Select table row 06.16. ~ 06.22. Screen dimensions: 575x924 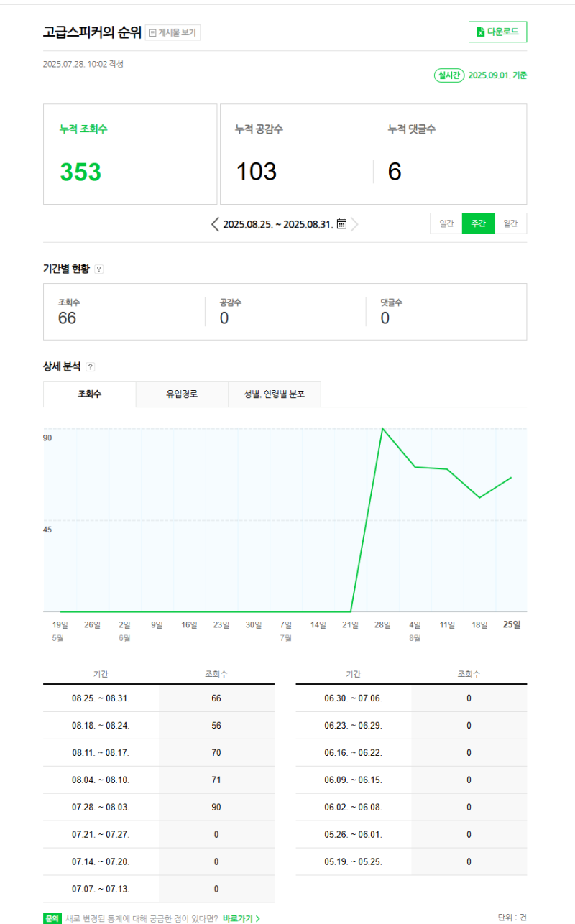point(411,753)
